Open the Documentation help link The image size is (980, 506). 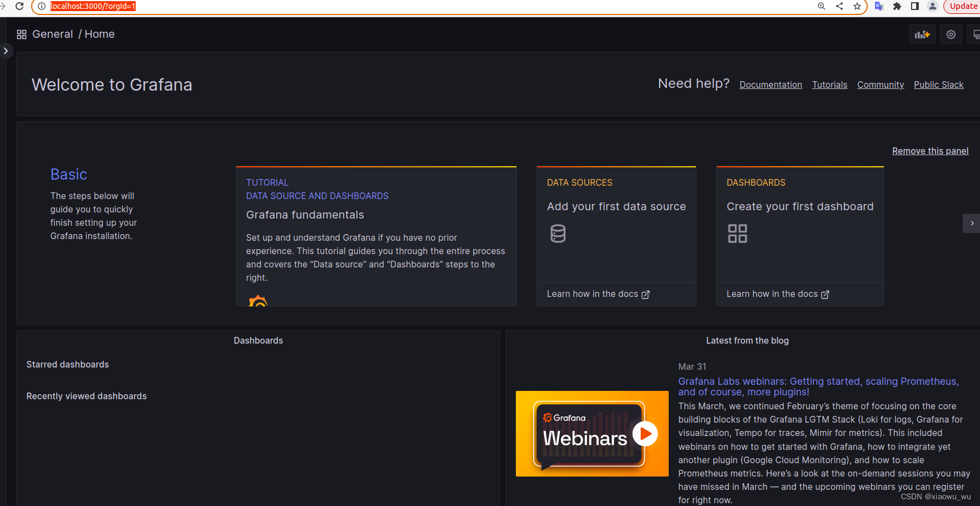point(770,85)
